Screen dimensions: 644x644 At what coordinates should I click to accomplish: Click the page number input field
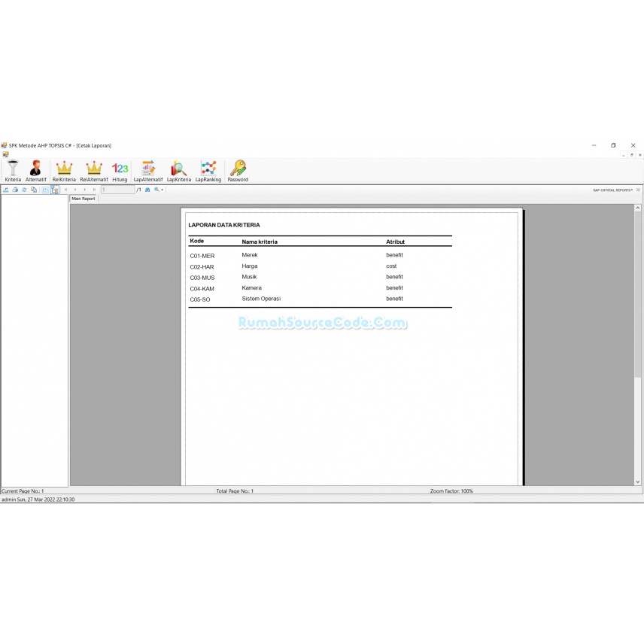118,190
